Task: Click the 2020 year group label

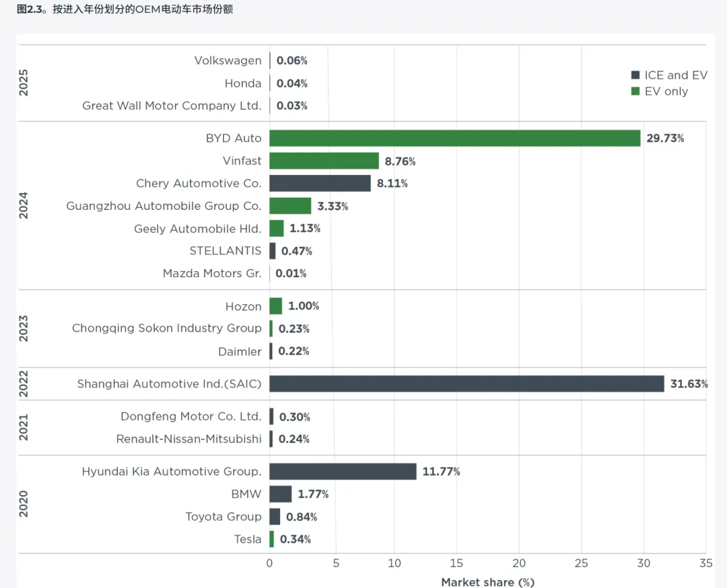Action: [23, 504]
